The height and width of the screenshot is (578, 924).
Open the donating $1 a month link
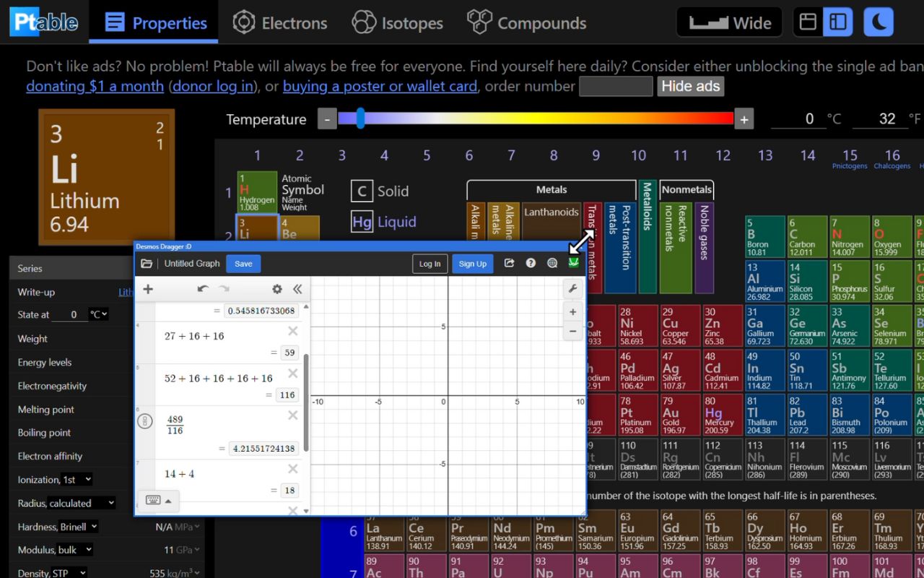point(95,86)
